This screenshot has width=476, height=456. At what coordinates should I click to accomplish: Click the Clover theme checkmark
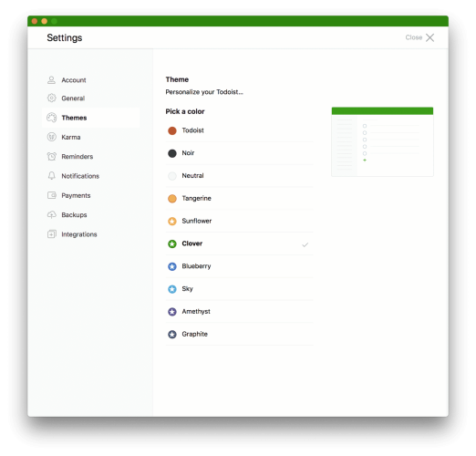point(305,244)
